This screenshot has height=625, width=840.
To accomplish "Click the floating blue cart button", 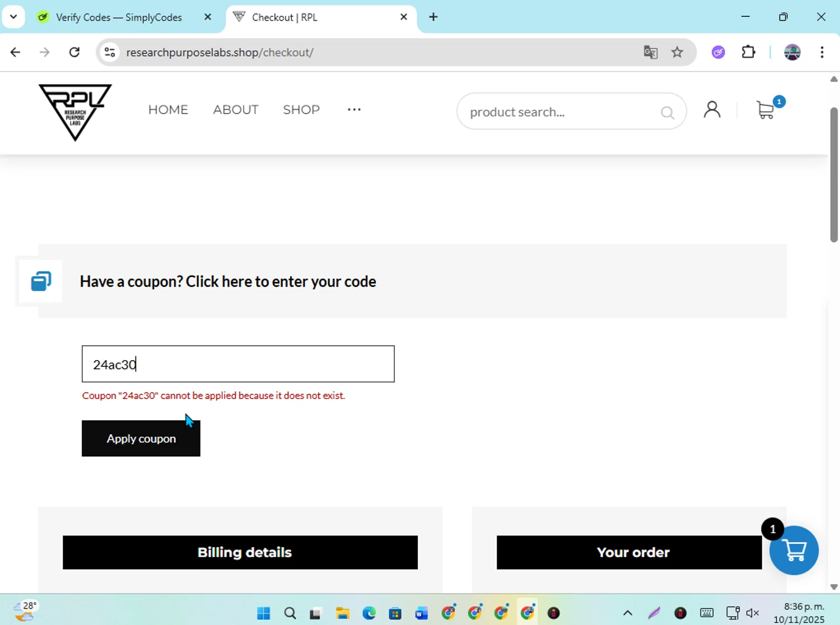I will click(x=794, y=550).
